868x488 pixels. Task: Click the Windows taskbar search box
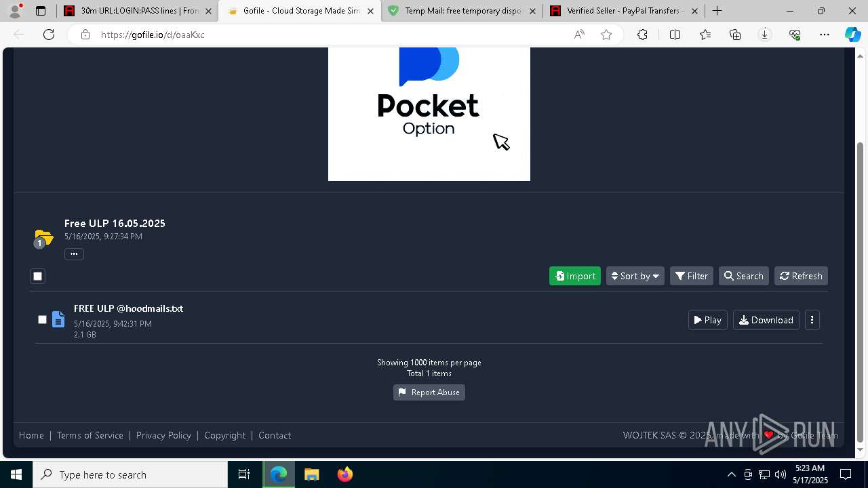point(130,474)
